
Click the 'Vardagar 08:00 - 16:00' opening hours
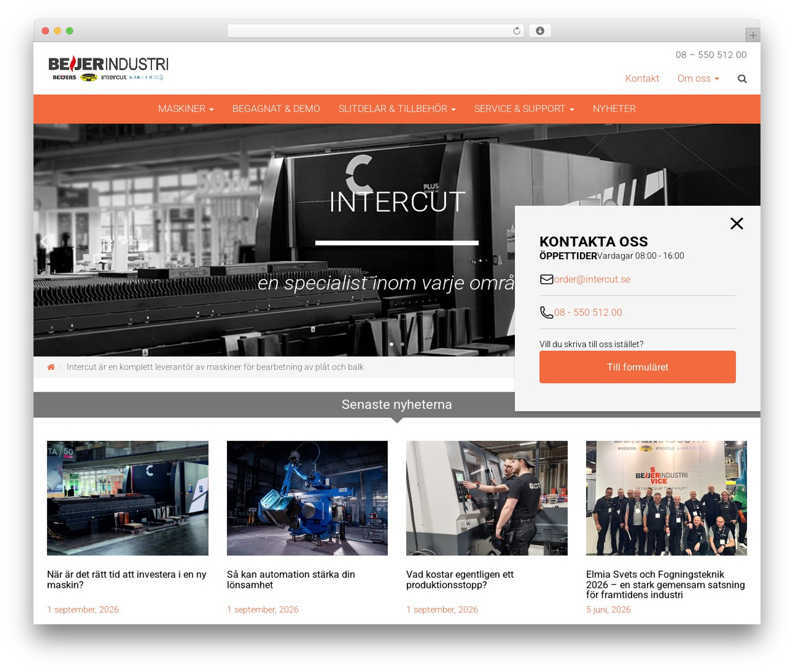(x=641, y=256)
